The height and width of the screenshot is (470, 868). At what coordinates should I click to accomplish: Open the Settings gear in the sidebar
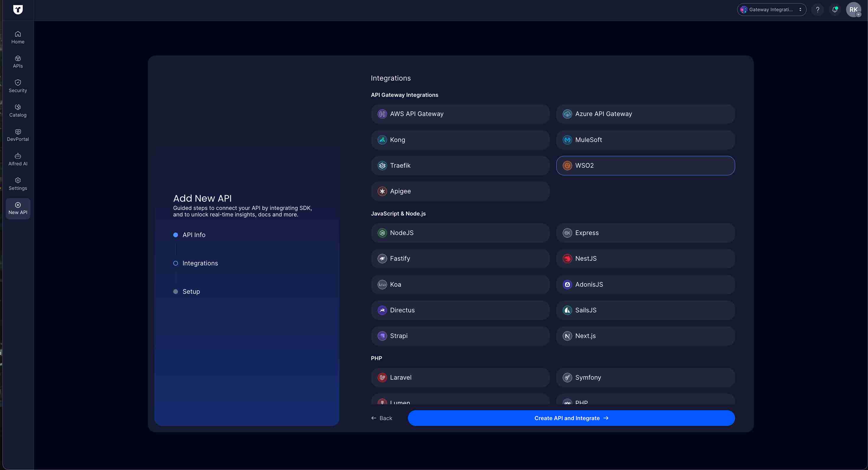(17, 184)
